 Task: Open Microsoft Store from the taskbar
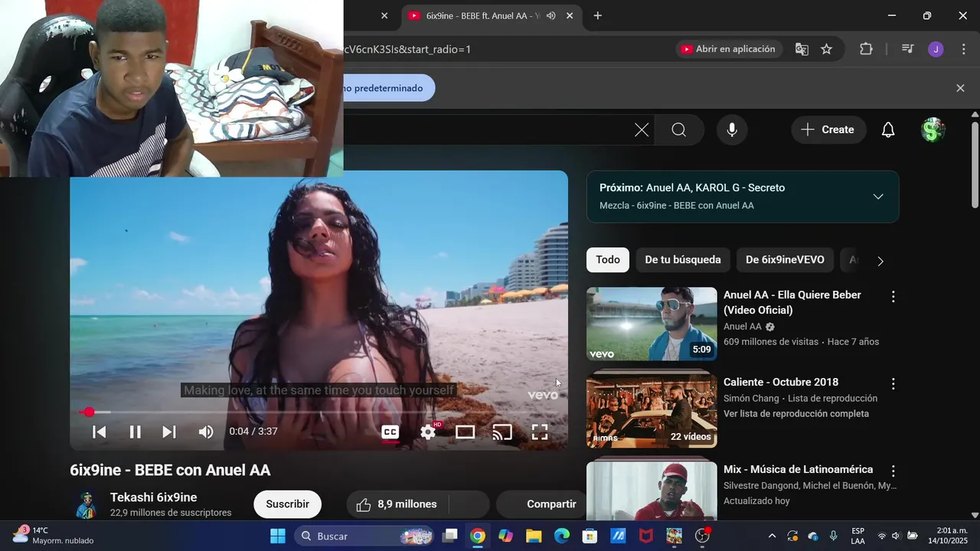click(x=590, y=536)
